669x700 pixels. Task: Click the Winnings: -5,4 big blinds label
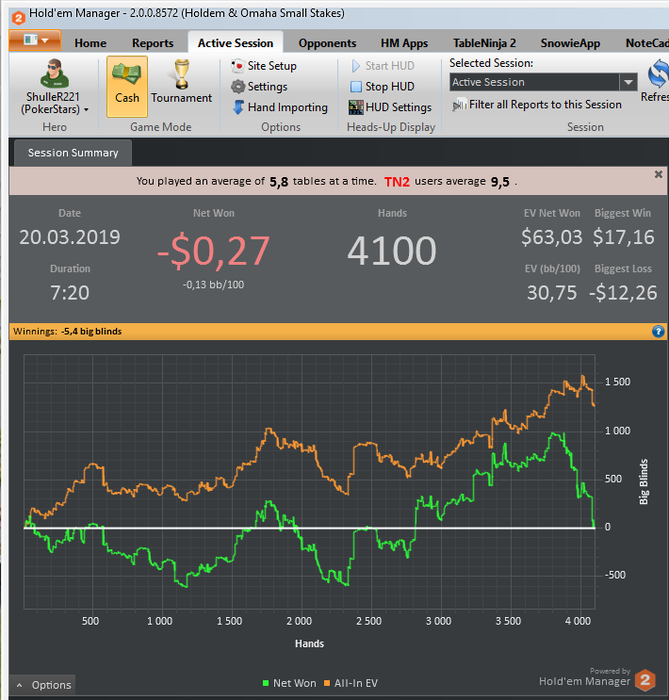67,331
